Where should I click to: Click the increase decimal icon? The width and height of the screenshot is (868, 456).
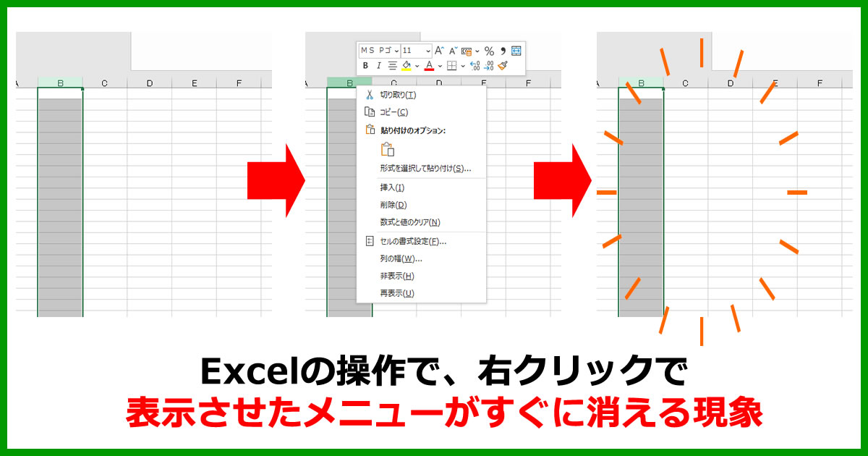(475, 66)
